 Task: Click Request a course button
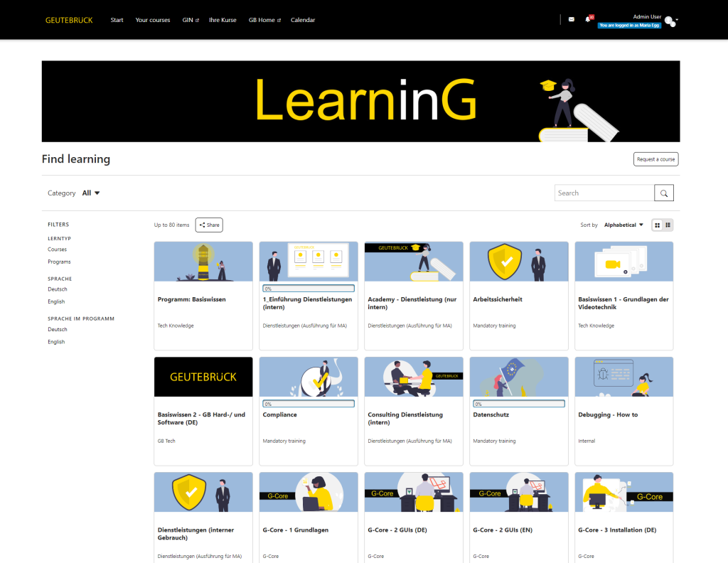coord(655,159)
